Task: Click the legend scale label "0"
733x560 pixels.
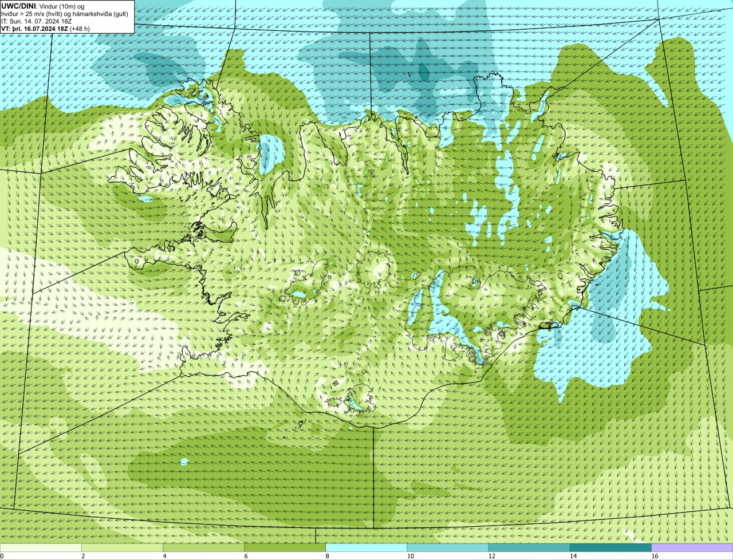Action: pyautogui.click(x=2, y=556)
